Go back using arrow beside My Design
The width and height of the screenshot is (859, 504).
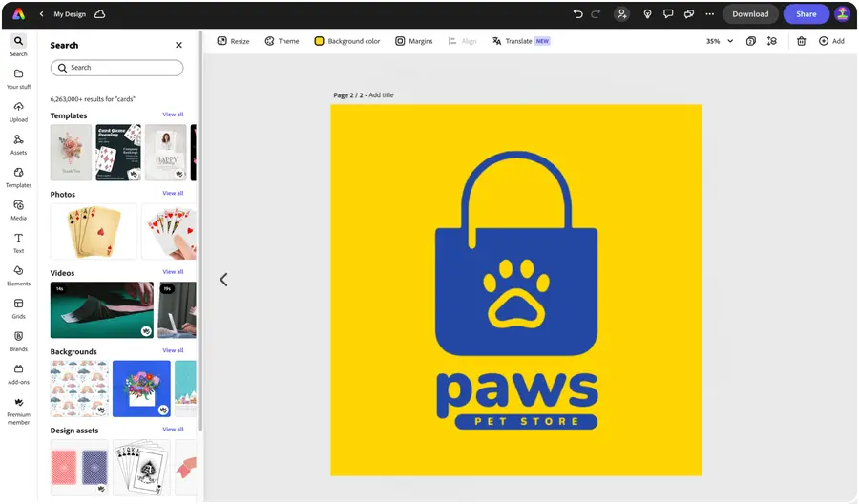pos(42,14)
